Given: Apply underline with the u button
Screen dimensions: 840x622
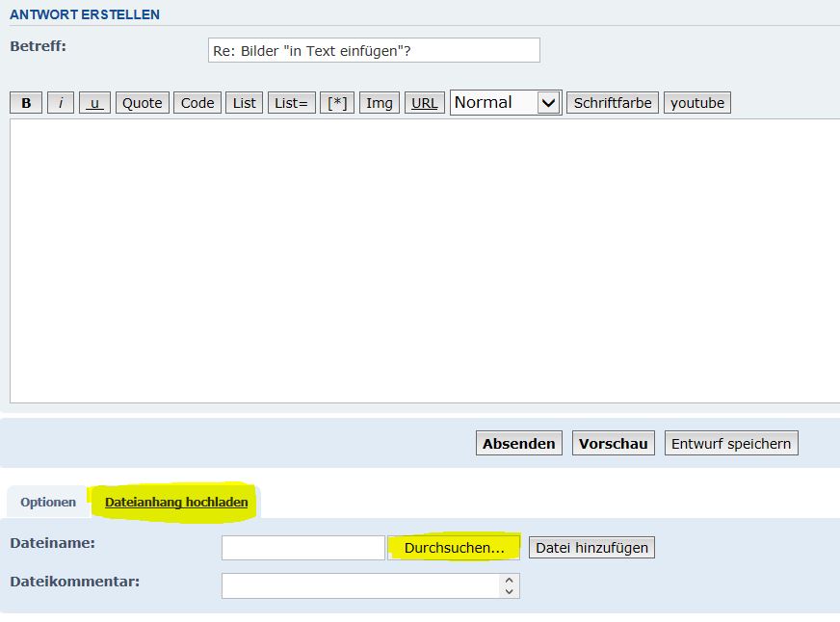Looking at the screenshot, I should [95, 103].
